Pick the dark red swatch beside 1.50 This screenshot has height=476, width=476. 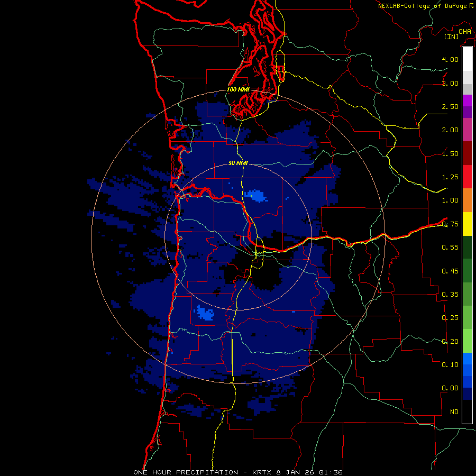coord(467,153)
